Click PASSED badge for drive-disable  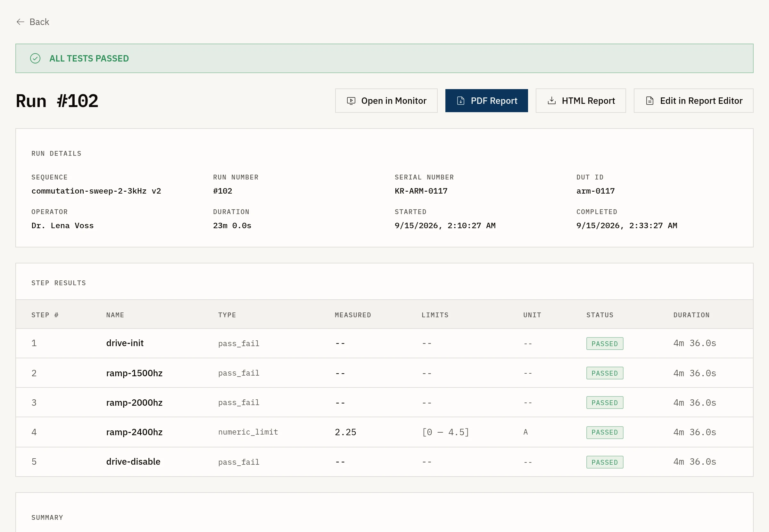pyautogui.click(x=605, y=462)
